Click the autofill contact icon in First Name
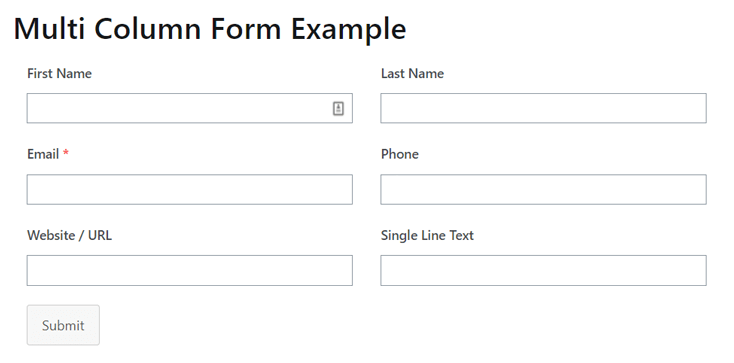Image resolution: width=734 pixels, height=363 pixels. pos(338,108)
